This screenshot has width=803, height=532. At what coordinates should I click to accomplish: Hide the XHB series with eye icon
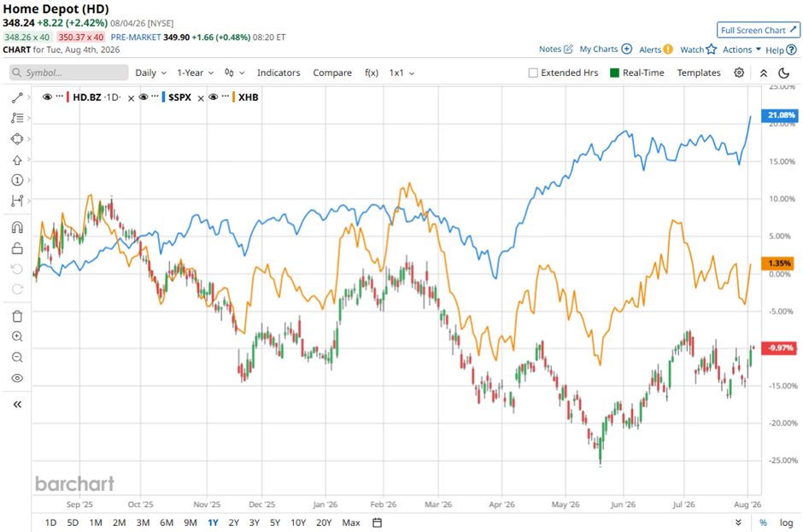click(x=213, y=96)
